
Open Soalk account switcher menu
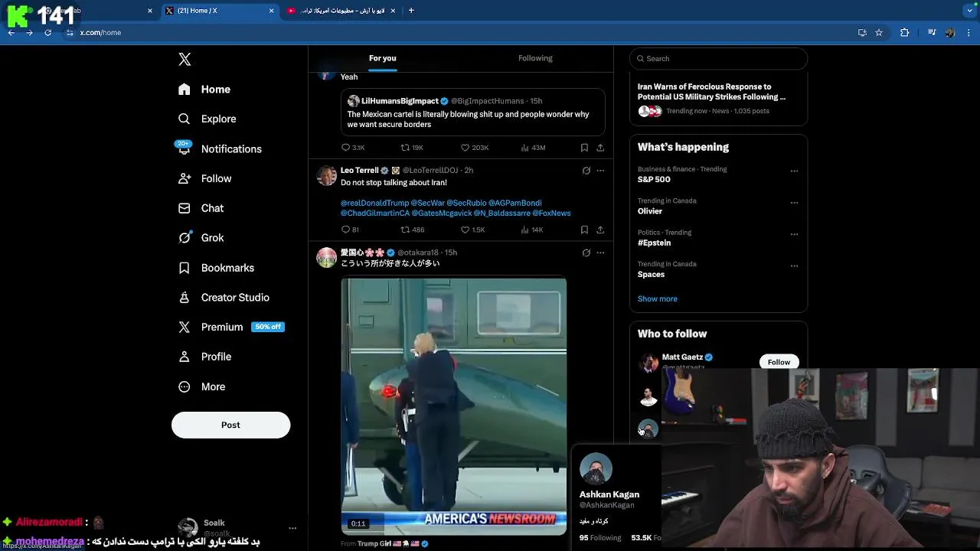(292, 528)
